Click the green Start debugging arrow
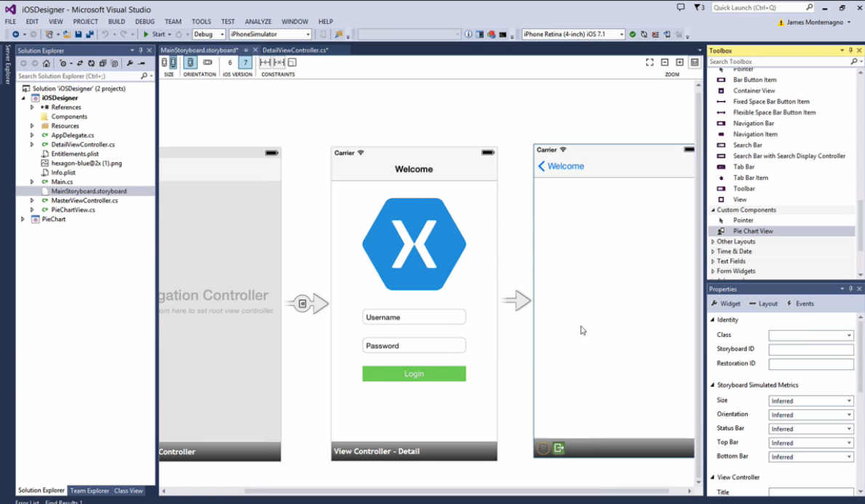865x504 pixels. [146, 34]
